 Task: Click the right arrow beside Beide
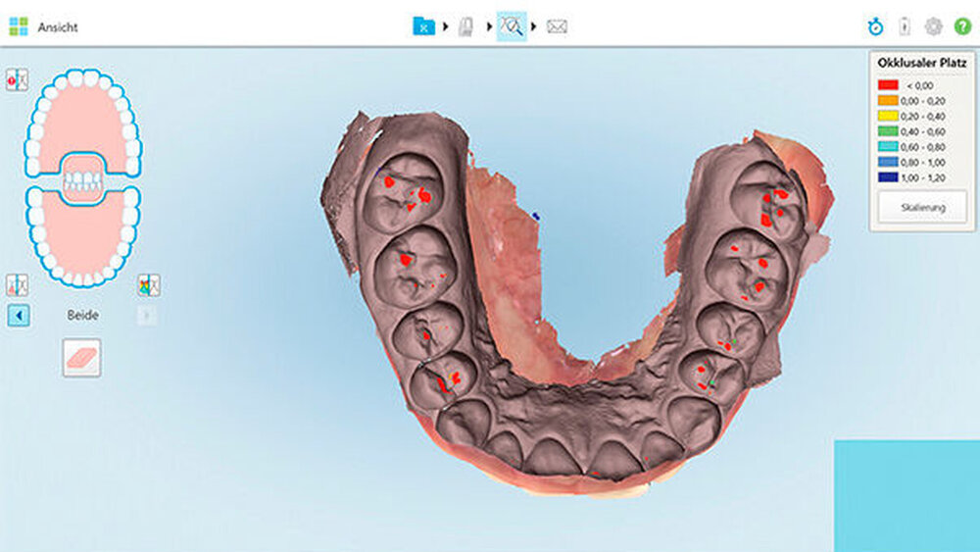click(x=147, y=316)
